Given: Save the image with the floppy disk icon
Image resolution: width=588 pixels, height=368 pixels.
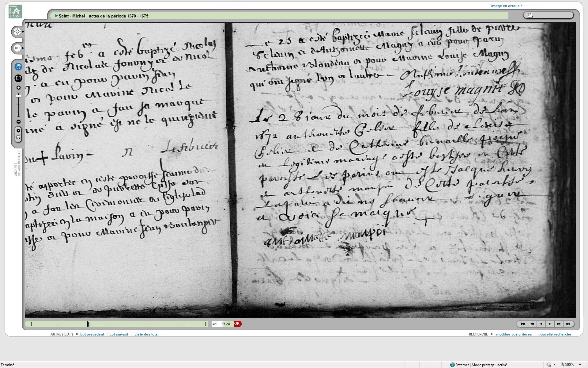Looking at the screenshot, I should pos(18,138).
